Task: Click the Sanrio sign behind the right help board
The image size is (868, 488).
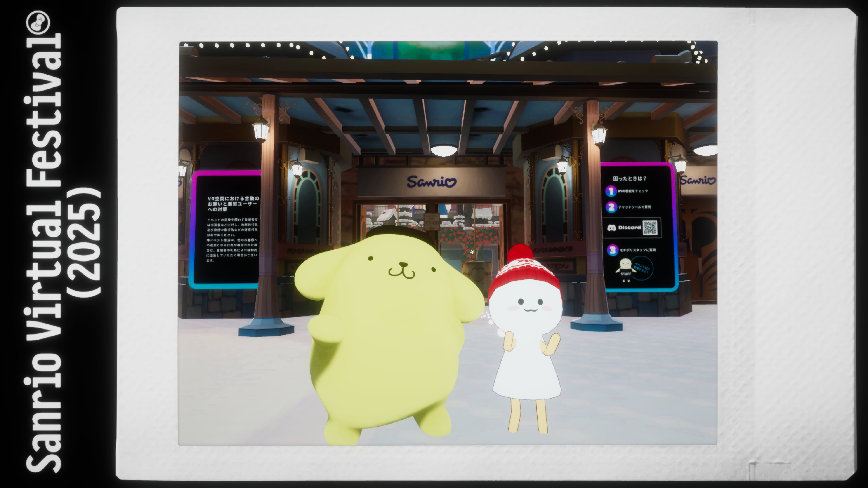Action: 698,180
